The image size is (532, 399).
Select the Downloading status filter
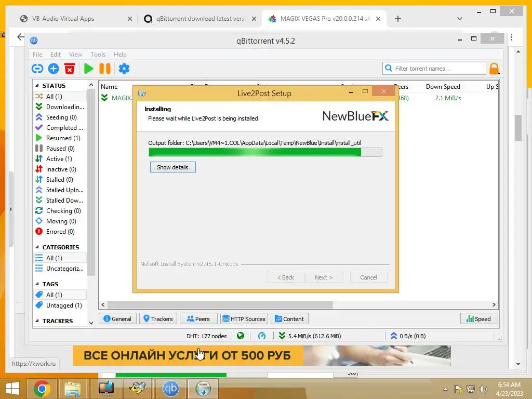60,107
